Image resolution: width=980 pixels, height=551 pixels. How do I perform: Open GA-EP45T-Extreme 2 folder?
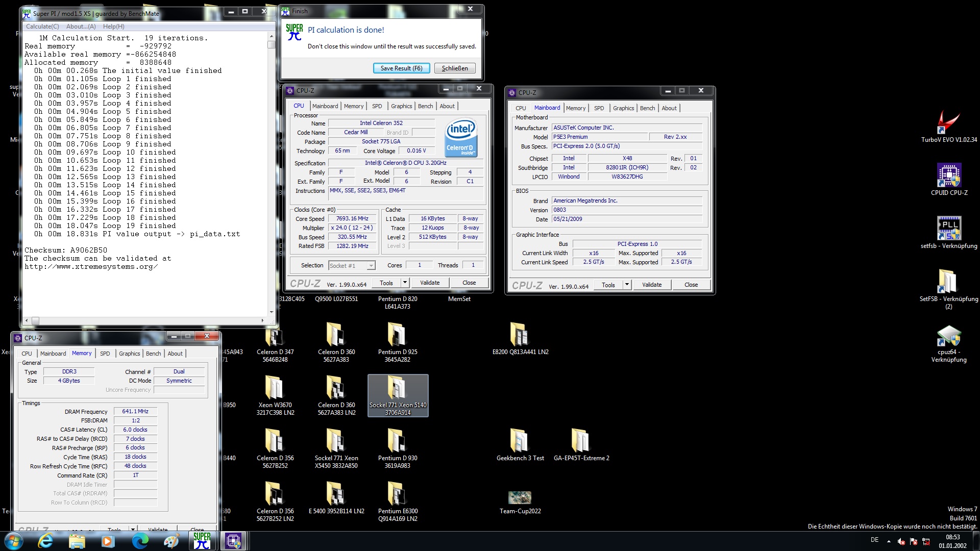[581, 445]
